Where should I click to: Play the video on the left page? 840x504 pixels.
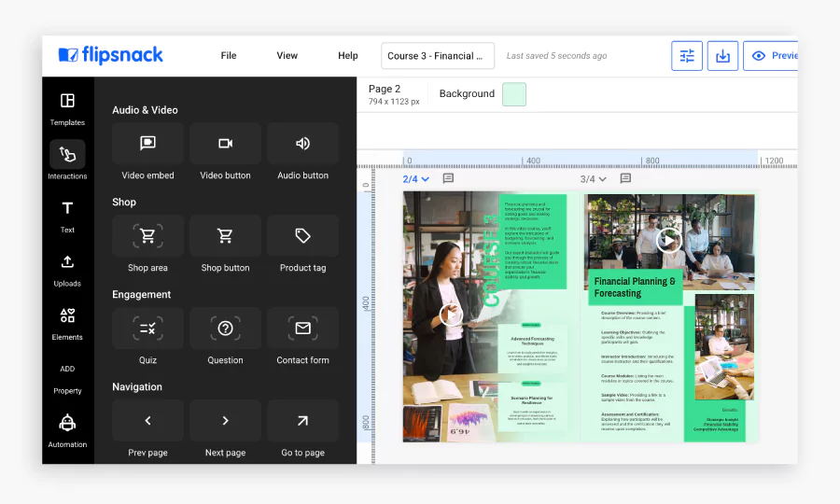point(451,315)
